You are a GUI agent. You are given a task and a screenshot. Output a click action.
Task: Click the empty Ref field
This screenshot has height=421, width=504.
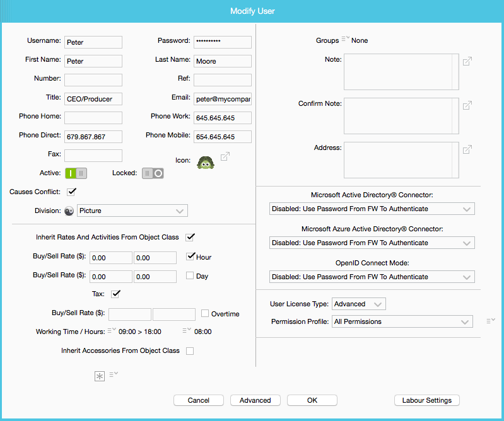(223, 80)
